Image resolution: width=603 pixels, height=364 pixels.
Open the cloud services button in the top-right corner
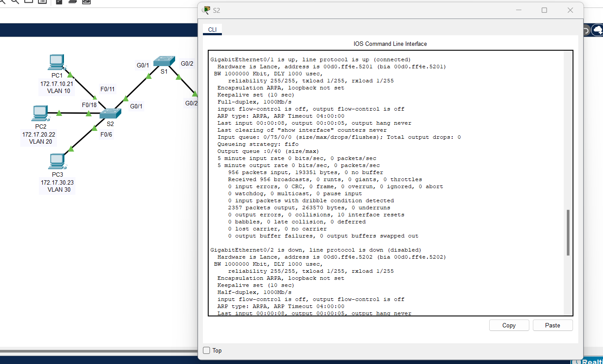pyautogui.click(x=597, y=30)
